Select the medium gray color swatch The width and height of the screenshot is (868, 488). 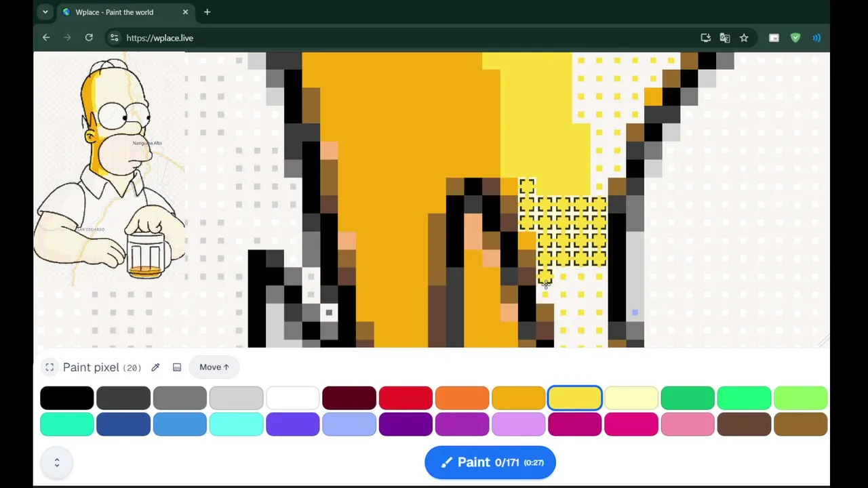180,398
